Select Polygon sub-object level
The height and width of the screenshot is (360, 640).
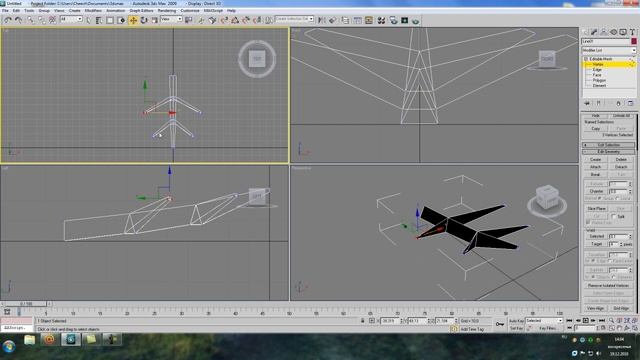599,80
